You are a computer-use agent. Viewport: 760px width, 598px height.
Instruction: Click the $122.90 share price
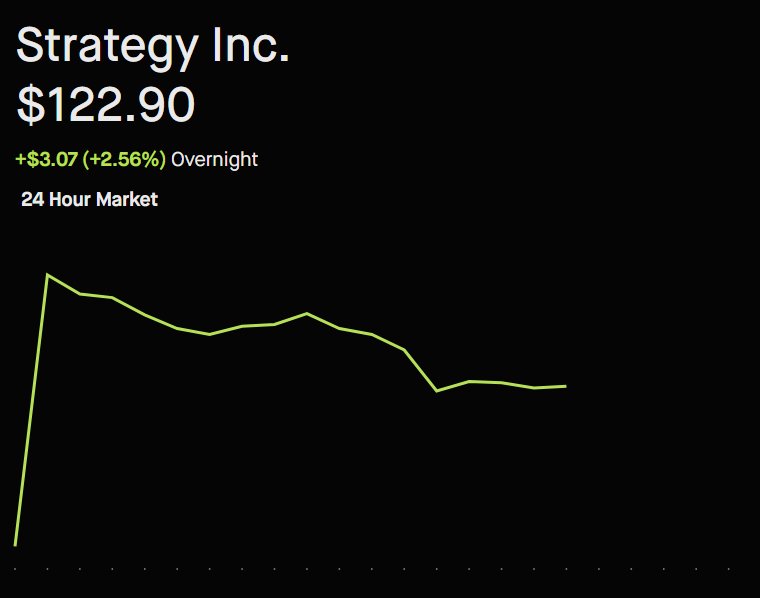105,105
